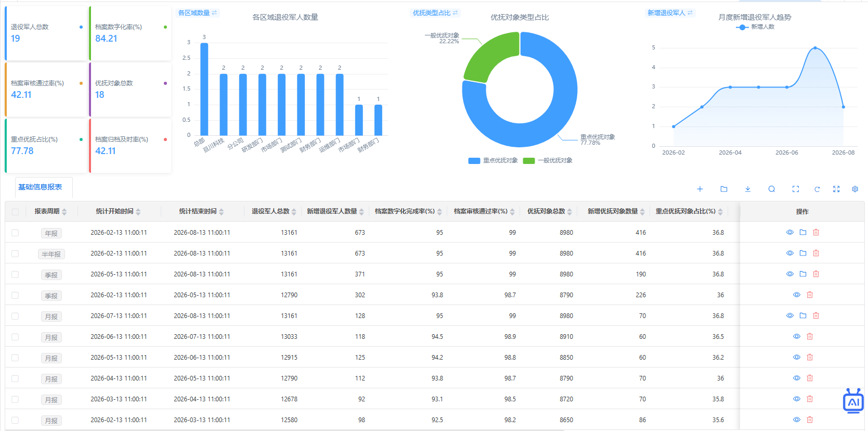The height and width of the screenshot is (431, 868).
Task: Click the 总部 bar in region chart
Action: pyautogui.click(x=204, y=89)
